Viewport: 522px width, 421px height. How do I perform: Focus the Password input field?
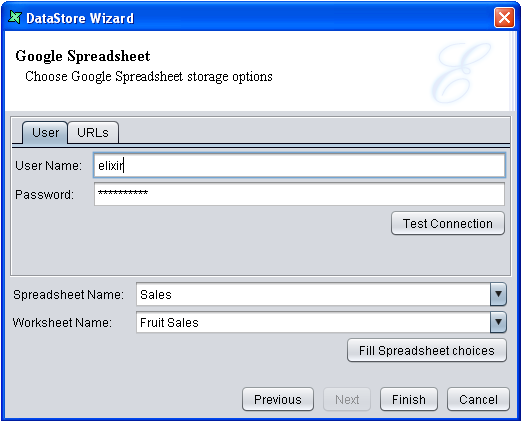tap(299, 194)
